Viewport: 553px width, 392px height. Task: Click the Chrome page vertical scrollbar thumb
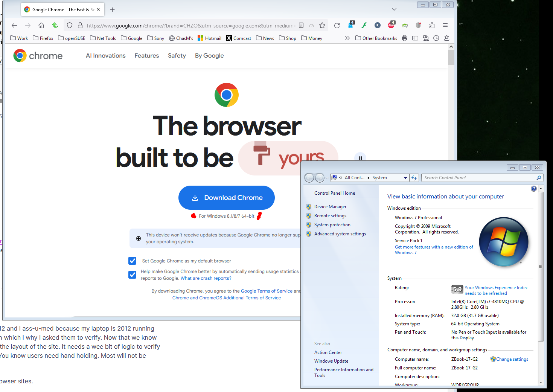click(451, 58)
